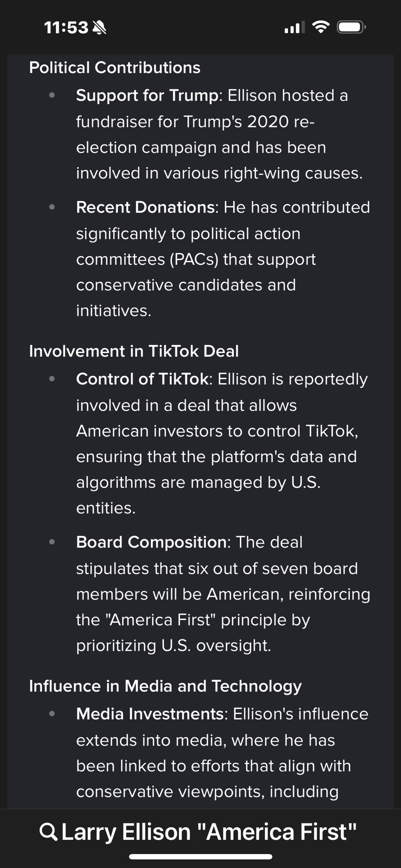Image resolution: width=401 pixels, height=868 pixels.
Task: Click the bold Media Investments label
Action: click(149, 714)
